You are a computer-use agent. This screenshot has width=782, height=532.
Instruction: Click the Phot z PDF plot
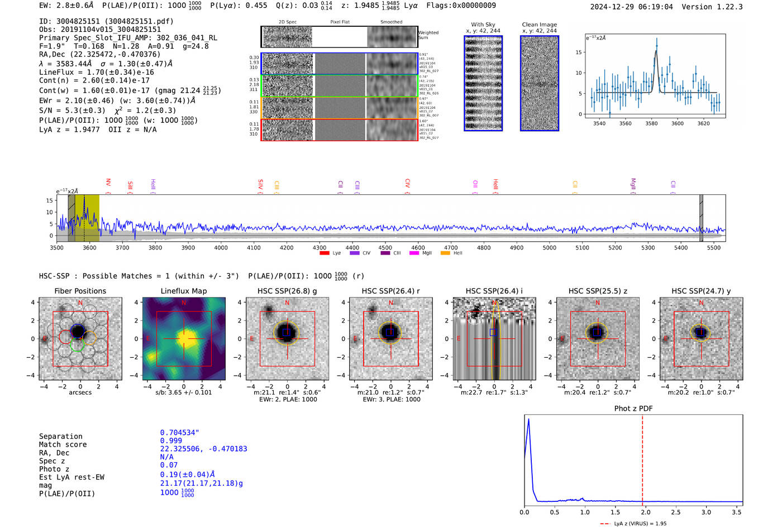[633, 461]
